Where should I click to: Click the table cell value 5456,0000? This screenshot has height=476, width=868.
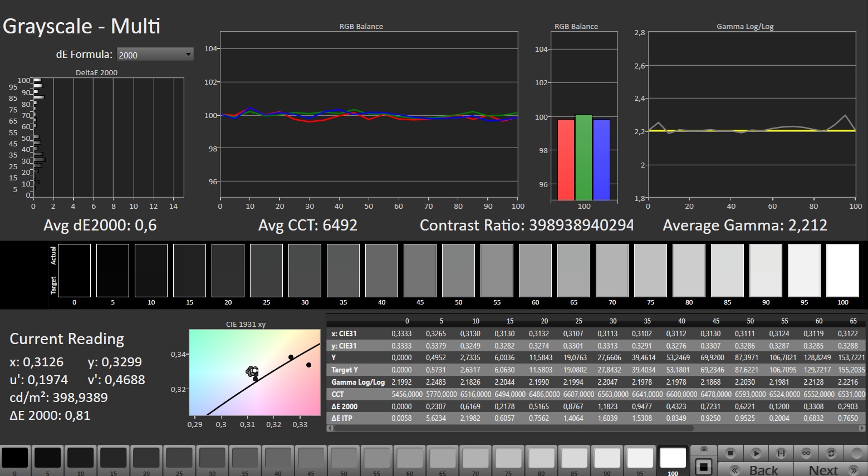408,394
